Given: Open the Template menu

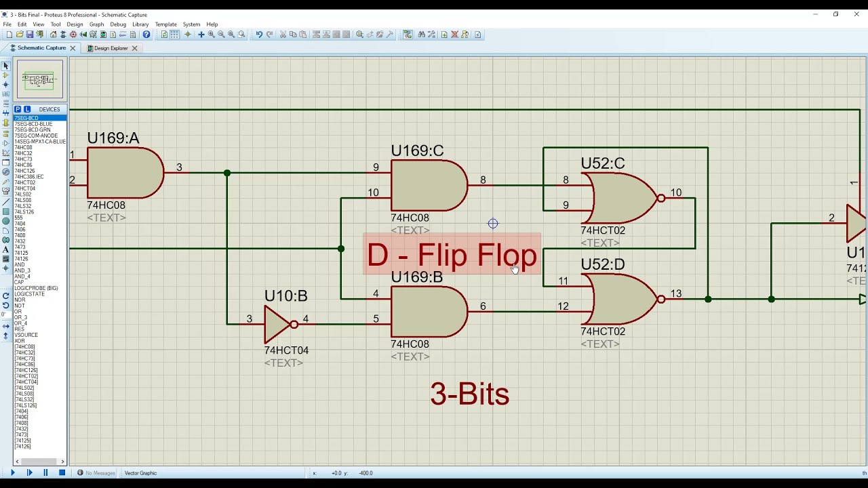Looking at the screenshot, I should pyautogui.click(x=165, y=24).
